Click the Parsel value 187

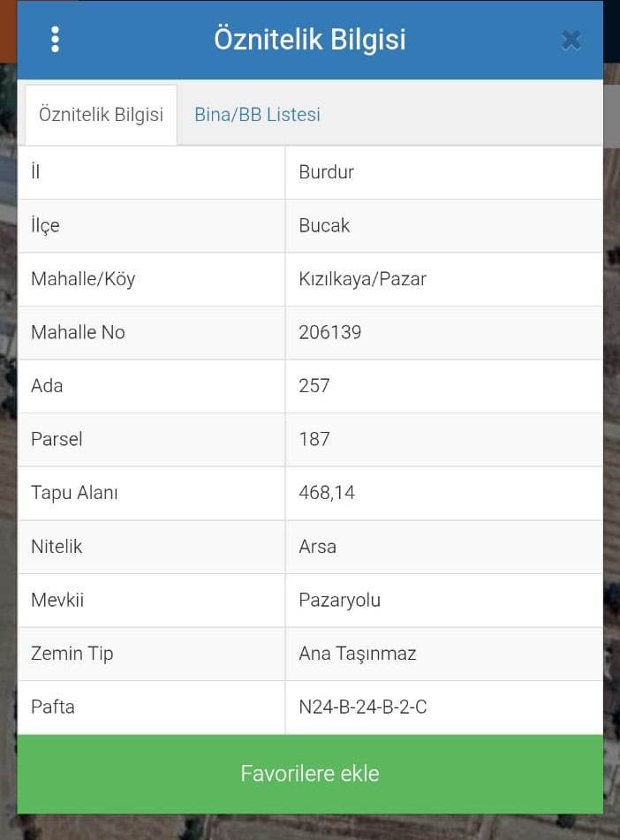point(314,440)
